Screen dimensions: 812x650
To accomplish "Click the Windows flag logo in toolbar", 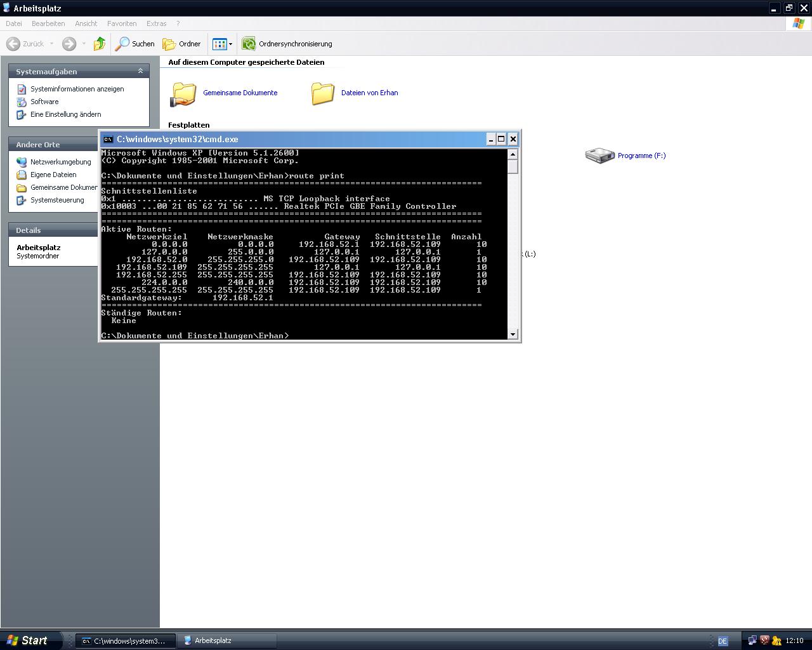I will [x=799, y=23].
